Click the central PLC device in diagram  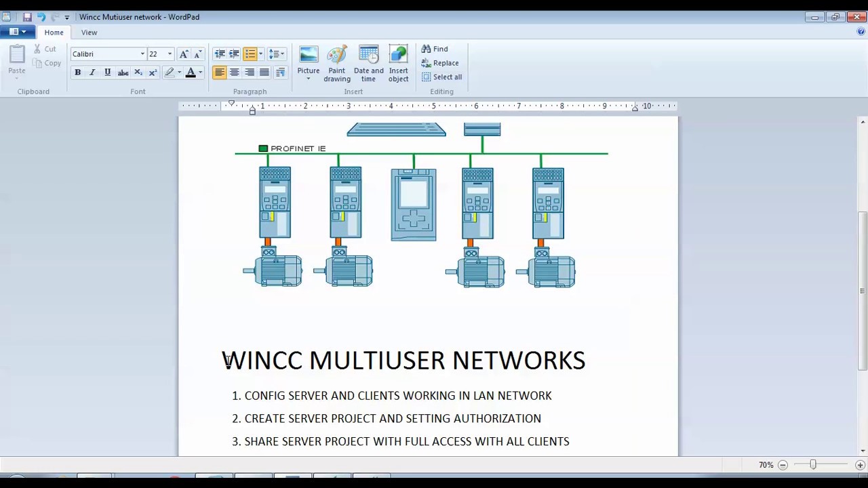pyautogui.click(x=414, y=205)
